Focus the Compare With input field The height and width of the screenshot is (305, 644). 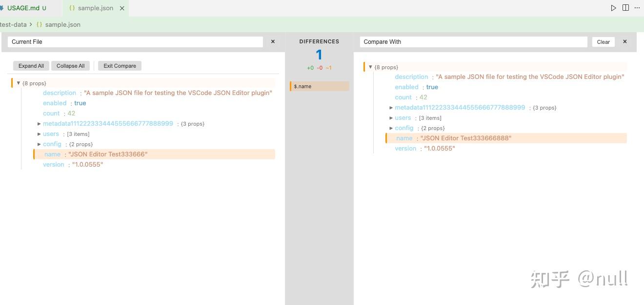(473, 42)
